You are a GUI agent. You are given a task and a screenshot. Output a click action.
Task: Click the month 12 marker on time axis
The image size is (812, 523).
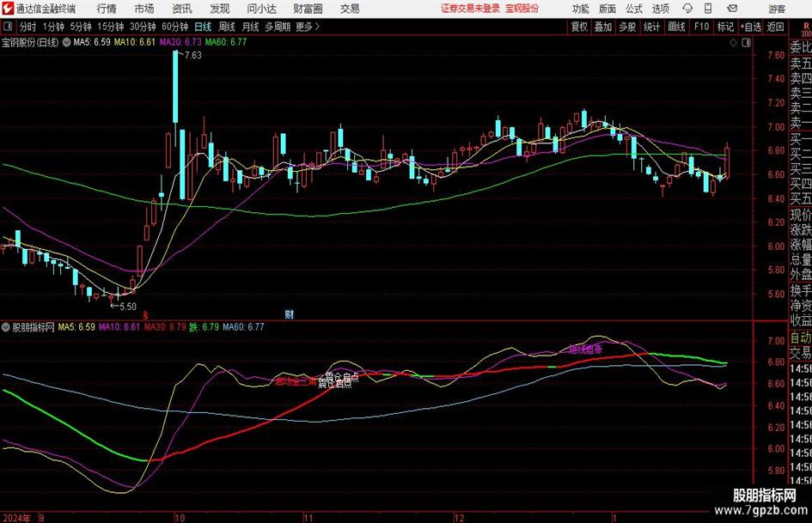click(460, 518)
